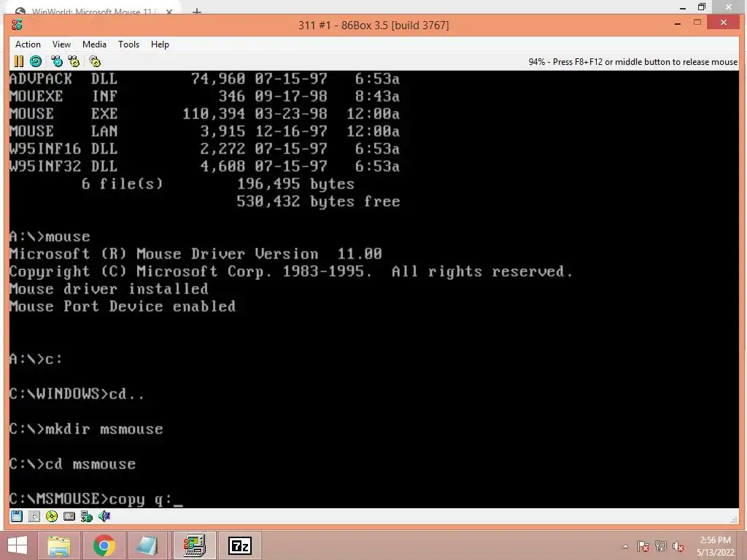Click the 'mkdir msmouse' command line
Image resolution: width=747 pixels, height=560 pixels.
86,429
